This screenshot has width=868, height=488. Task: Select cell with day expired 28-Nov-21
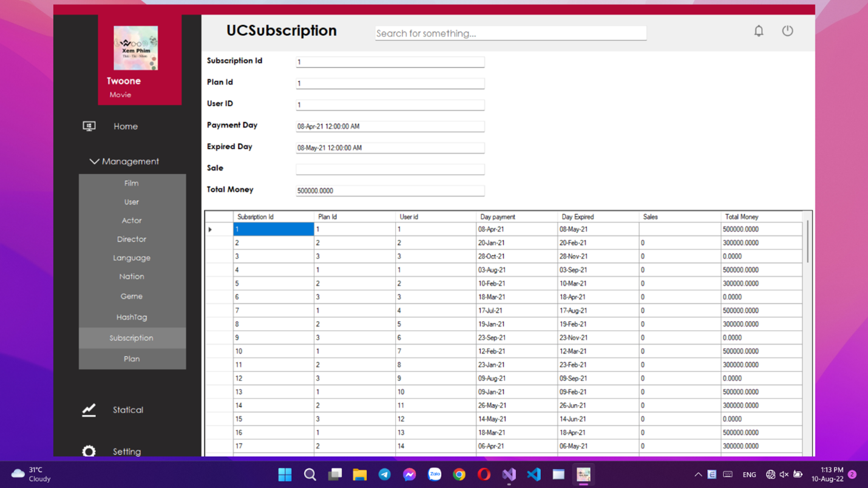(598, 257)
